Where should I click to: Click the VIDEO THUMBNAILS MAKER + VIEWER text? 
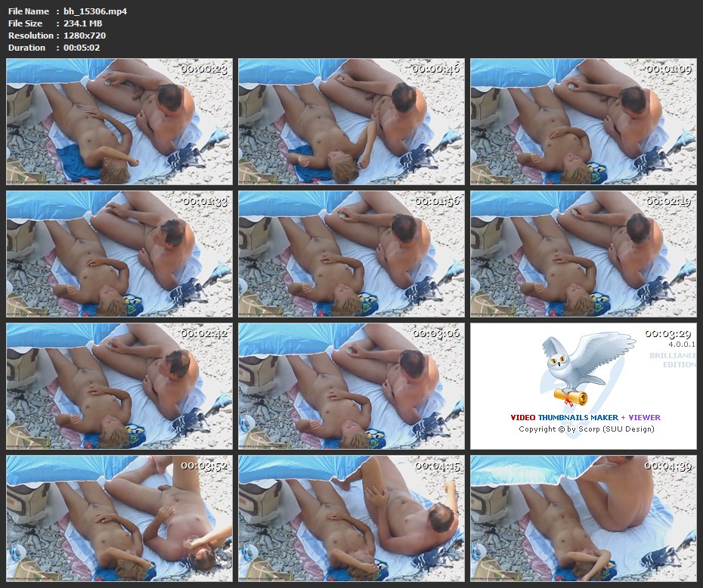(x=585, y=417)
